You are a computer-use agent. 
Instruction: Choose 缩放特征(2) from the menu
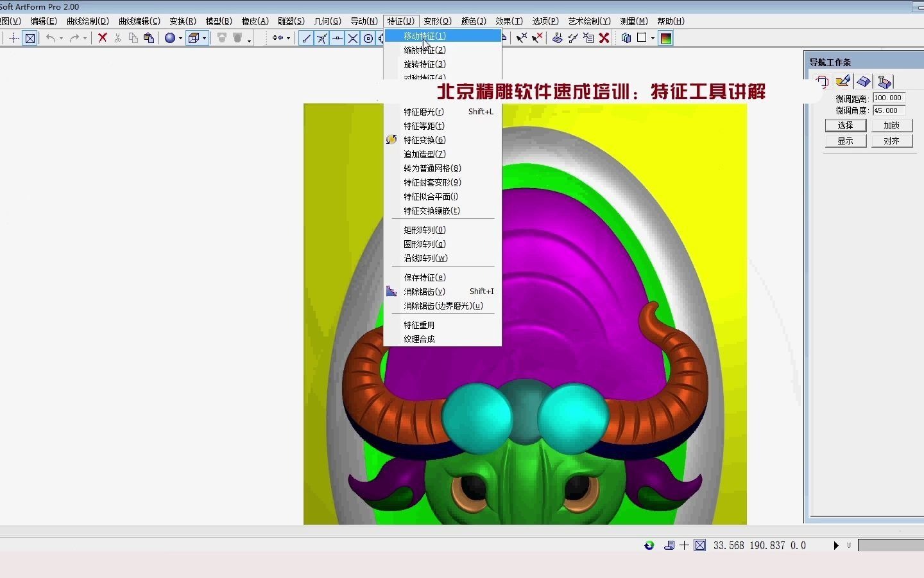pos(443,50)
